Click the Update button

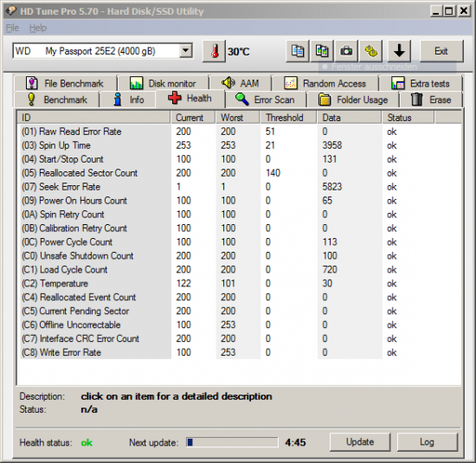360,441
